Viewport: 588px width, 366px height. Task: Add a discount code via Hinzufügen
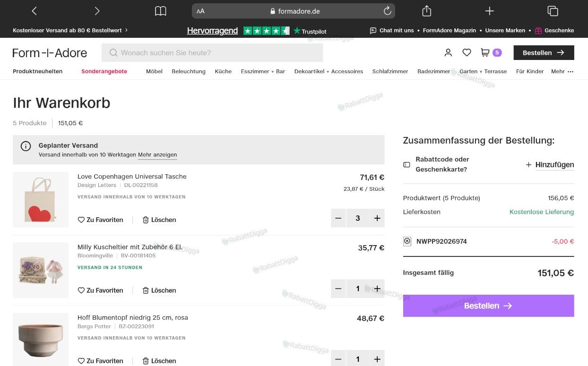click(x=550, y=165)
